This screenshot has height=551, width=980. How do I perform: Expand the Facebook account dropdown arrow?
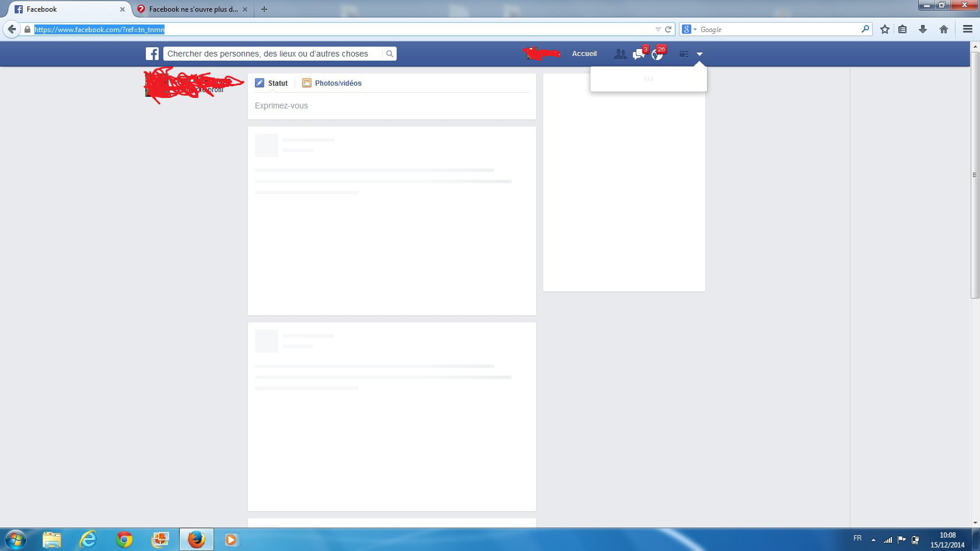point(699,54)
